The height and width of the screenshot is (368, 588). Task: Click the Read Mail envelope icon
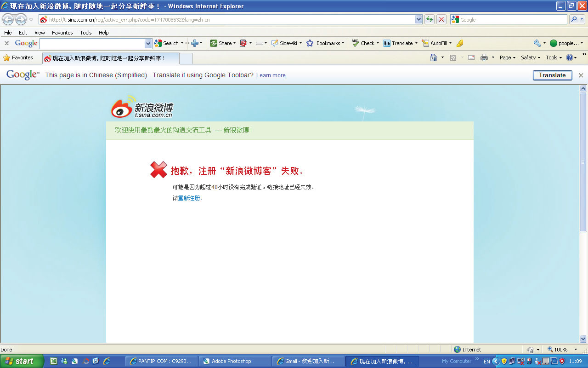click(x=471, y=57)
